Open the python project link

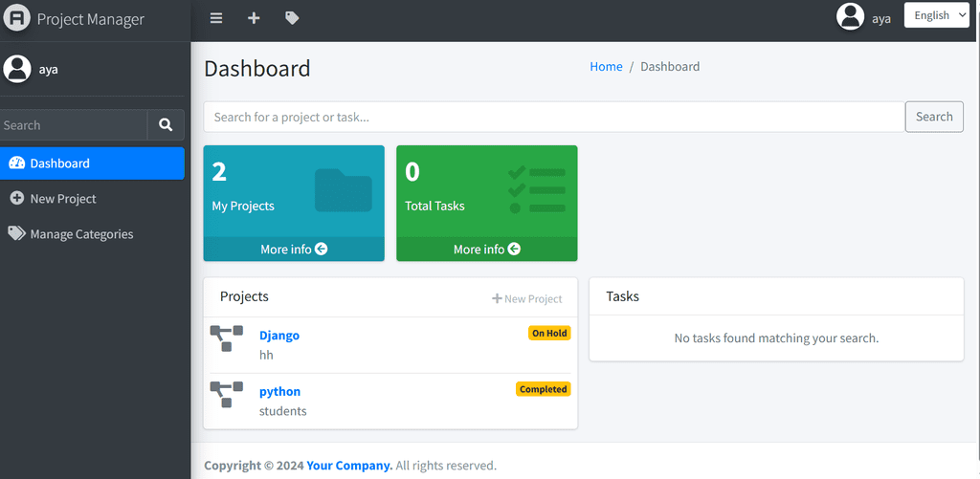pos(279,392)
